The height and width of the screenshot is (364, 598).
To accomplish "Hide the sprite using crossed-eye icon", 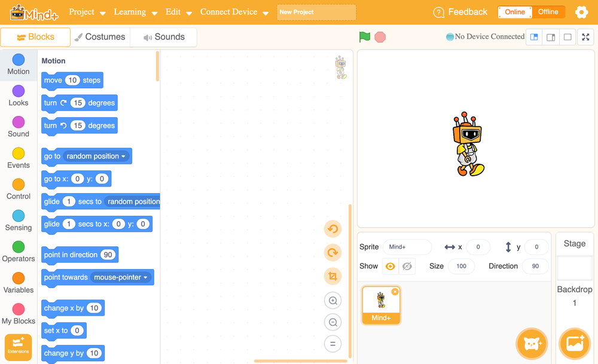I will 407,266.
